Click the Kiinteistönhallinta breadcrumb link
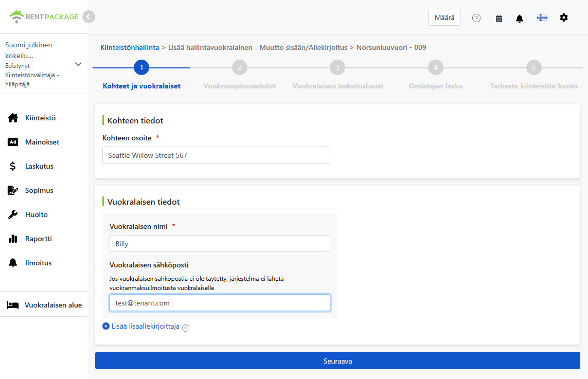The image size is (588, 379). coord(129,48)
